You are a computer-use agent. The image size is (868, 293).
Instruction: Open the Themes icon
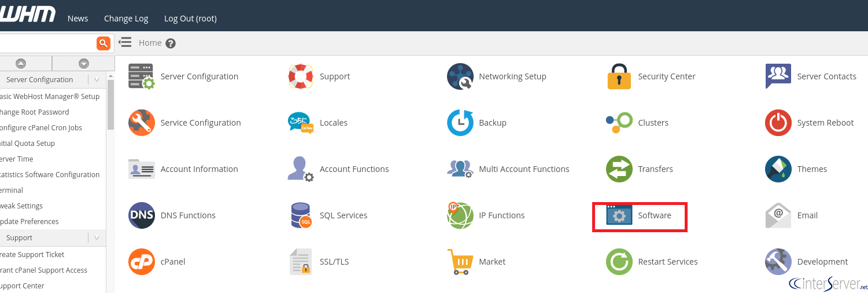coord(778,169)
